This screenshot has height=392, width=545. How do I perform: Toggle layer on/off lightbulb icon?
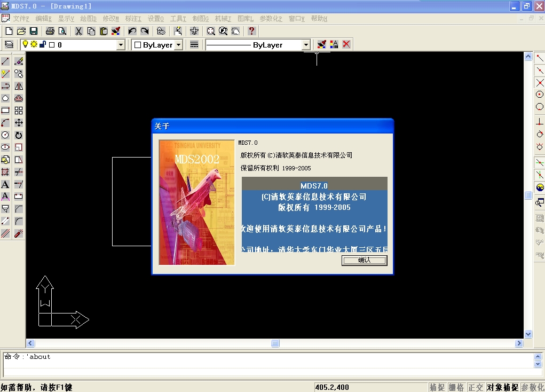point(25,44)
